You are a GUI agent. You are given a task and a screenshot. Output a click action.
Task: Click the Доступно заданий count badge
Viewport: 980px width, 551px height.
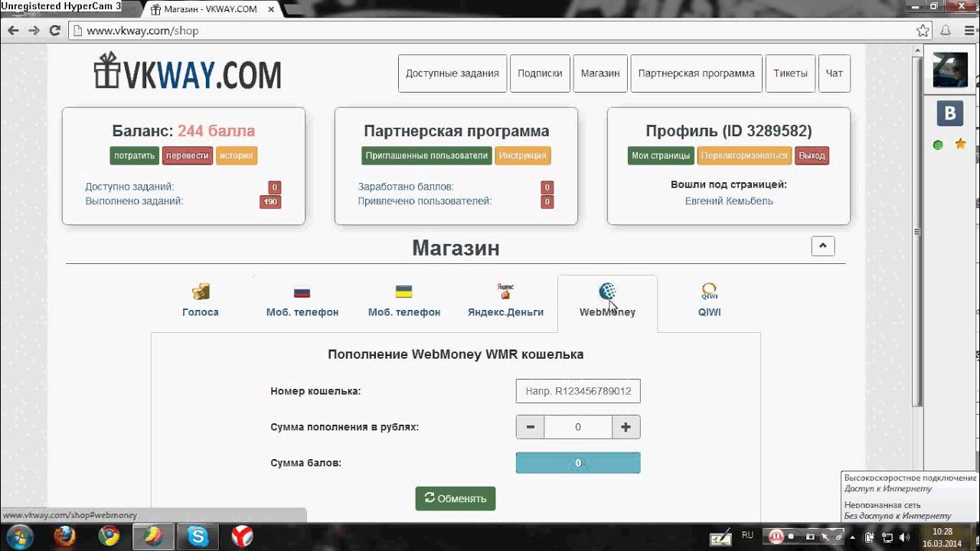click(x=274, y=187)
